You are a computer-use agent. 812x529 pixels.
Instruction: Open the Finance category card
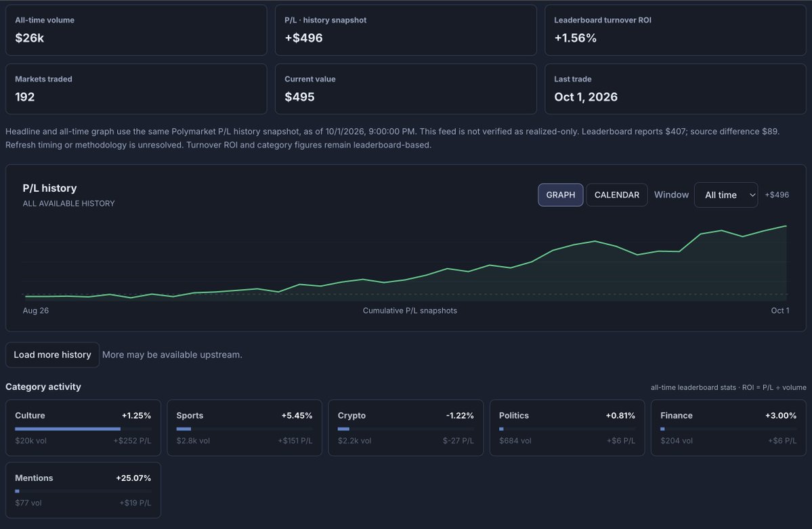[728, 428]
